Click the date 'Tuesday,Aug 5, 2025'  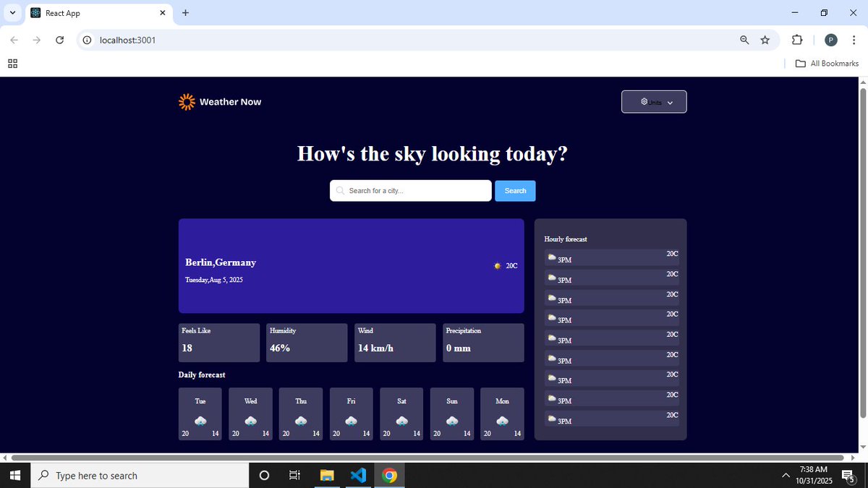pyautogui.click(x=214, y=280)
